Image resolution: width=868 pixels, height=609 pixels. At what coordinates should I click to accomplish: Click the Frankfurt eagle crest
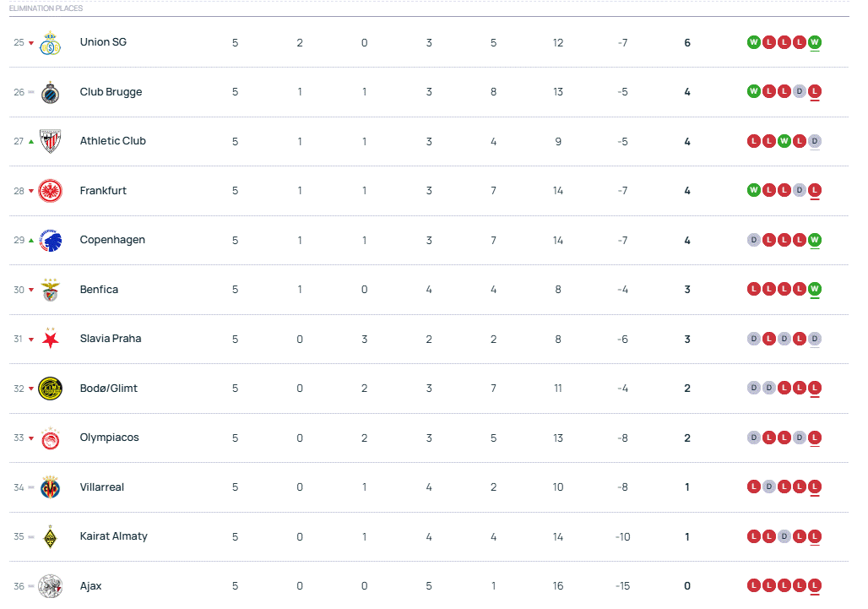[51, 191]
